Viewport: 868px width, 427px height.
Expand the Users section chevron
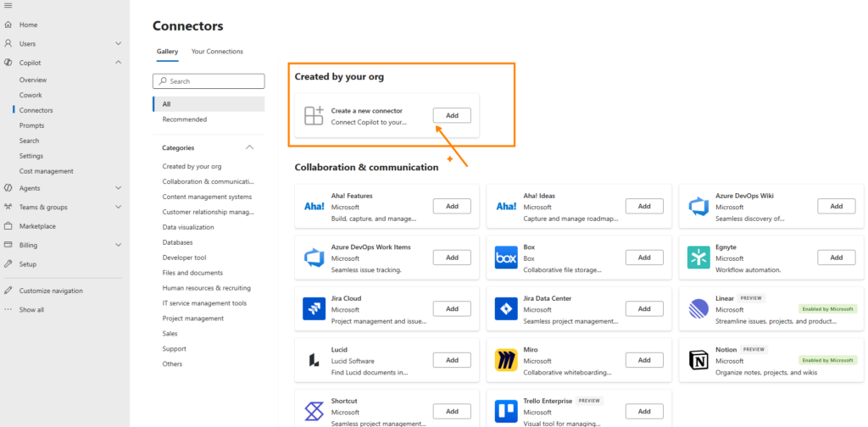118,44
